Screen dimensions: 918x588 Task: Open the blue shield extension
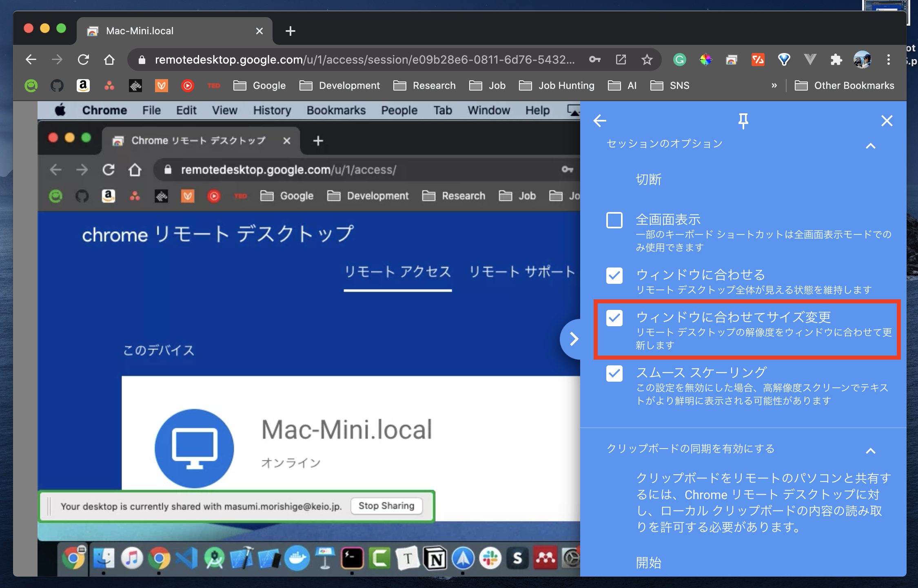(x=784, y=60)
